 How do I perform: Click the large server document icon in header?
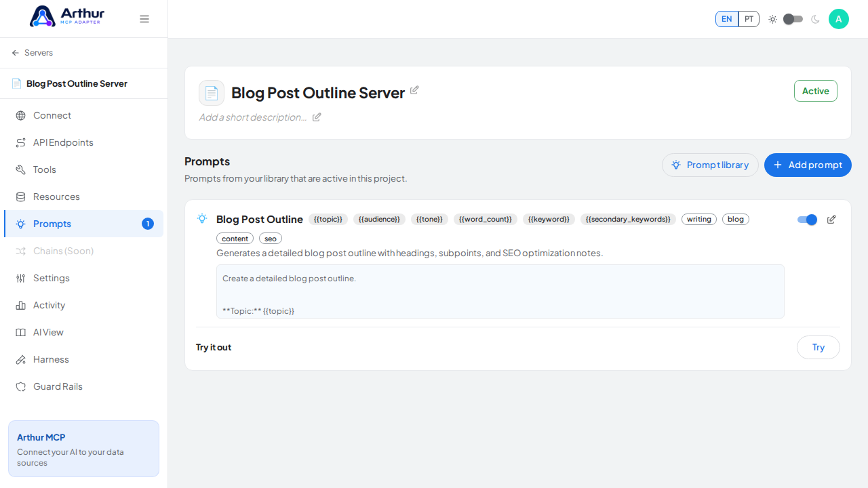(x=212, y=93)
